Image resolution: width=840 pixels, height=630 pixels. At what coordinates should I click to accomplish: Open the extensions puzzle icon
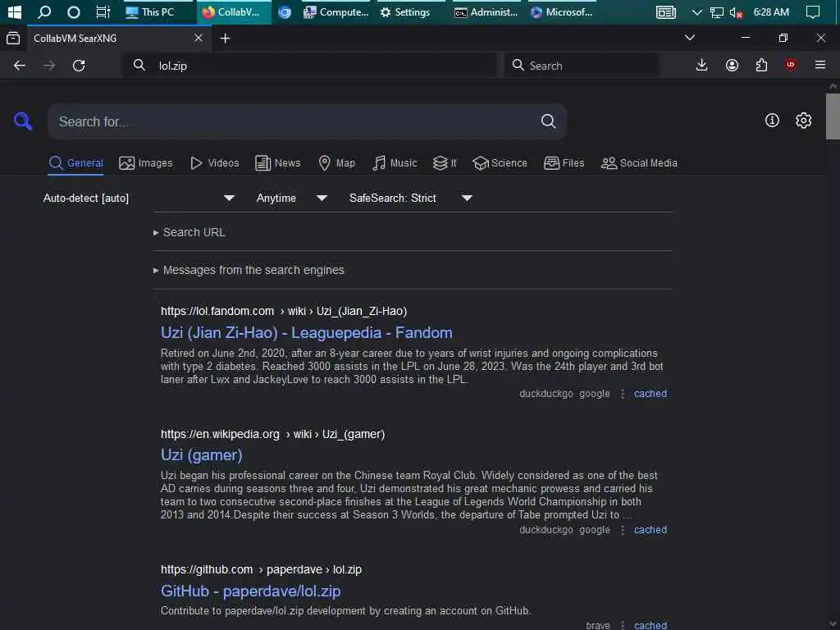761,66
